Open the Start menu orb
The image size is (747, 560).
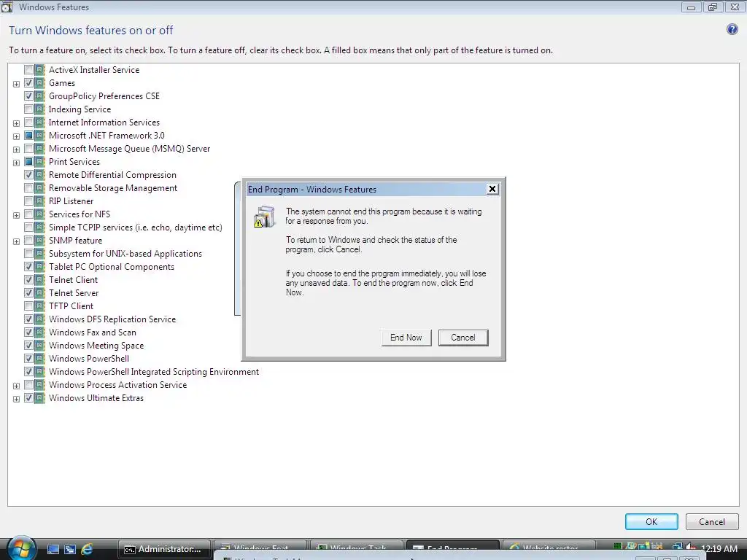[20, 548]
